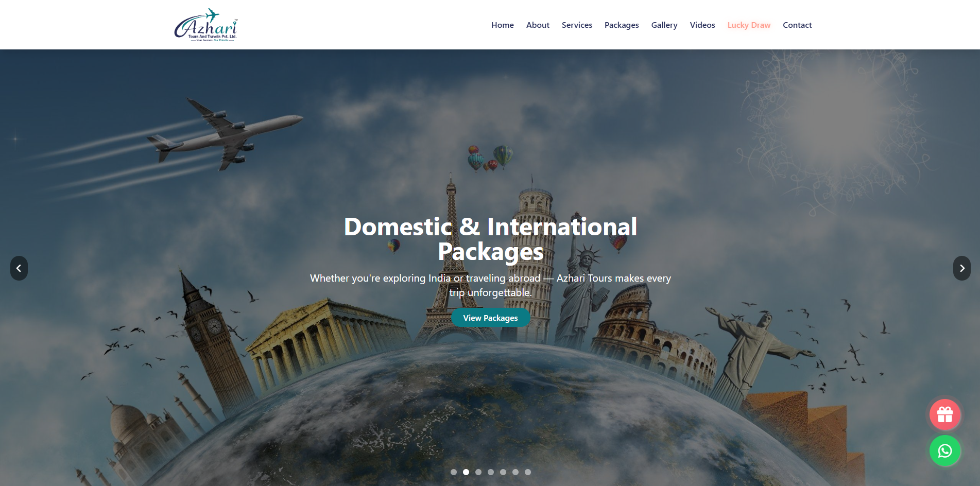This screenshot has height=486, width=980.
Task: Click the View Packages button
Action: point(490,318)
